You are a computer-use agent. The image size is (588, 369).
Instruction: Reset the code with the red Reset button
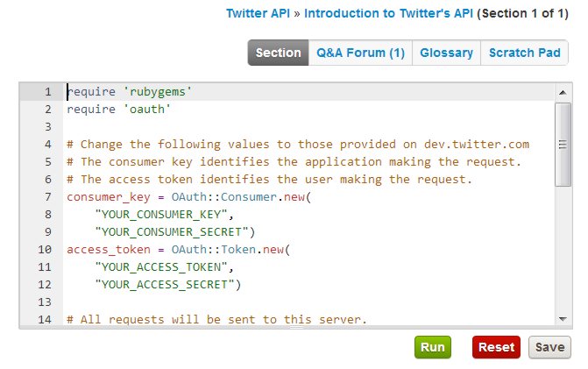[x=496, y=347]
